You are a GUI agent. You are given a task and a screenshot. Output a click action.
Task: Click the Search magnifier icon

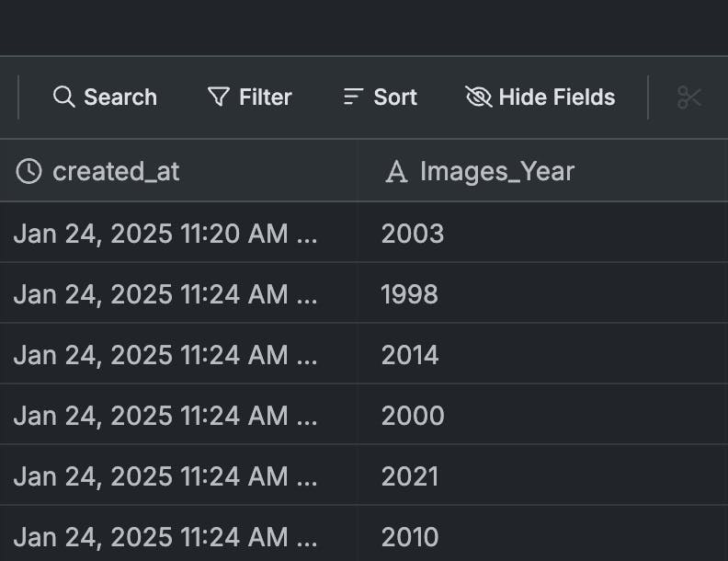63,97
